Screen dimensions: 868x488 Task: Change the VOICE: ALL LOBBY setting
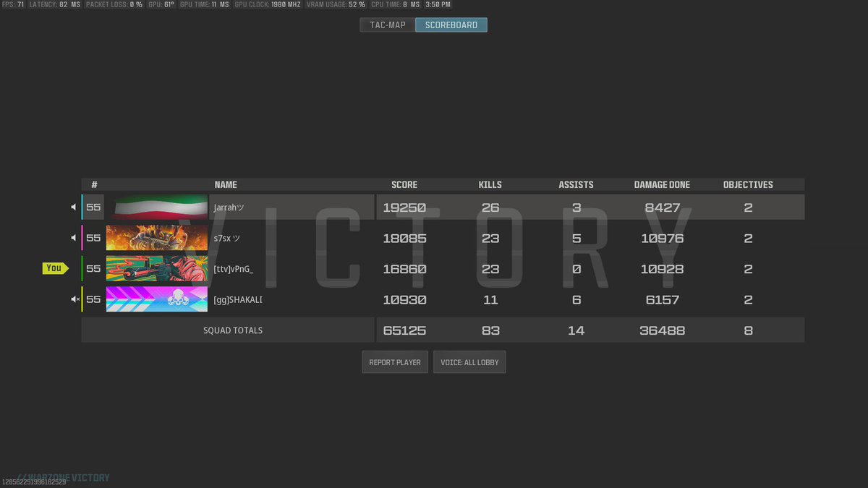469,362
